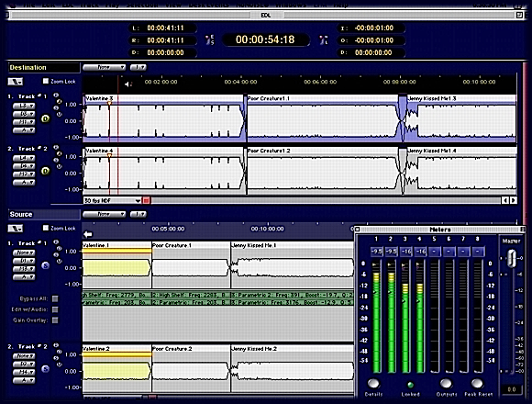This screenshot has width=532, height=404.
Task: Enable Zoom Lock in Destination panel
Action: [x=46, y=81]
